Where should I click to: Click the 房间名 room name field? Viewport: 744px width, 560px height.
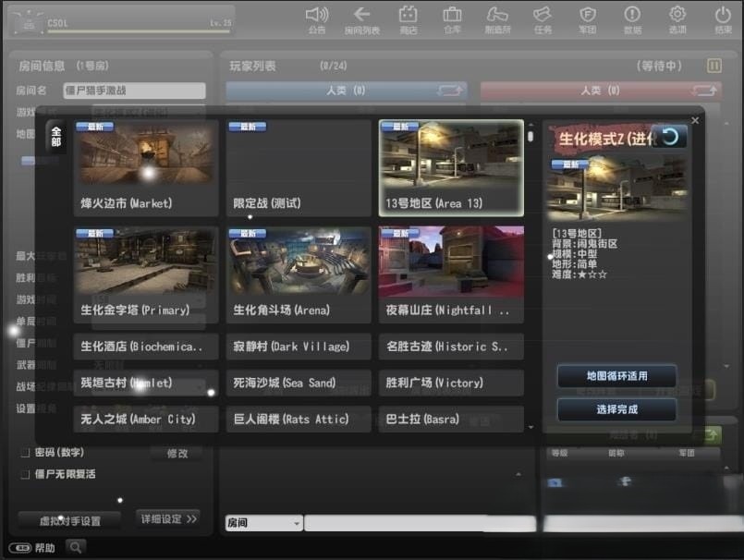(x=134, y=91)
